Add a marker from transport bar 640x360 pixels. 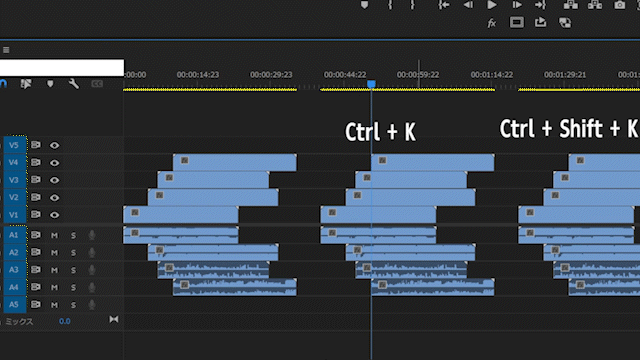click(x=364, y=5)
